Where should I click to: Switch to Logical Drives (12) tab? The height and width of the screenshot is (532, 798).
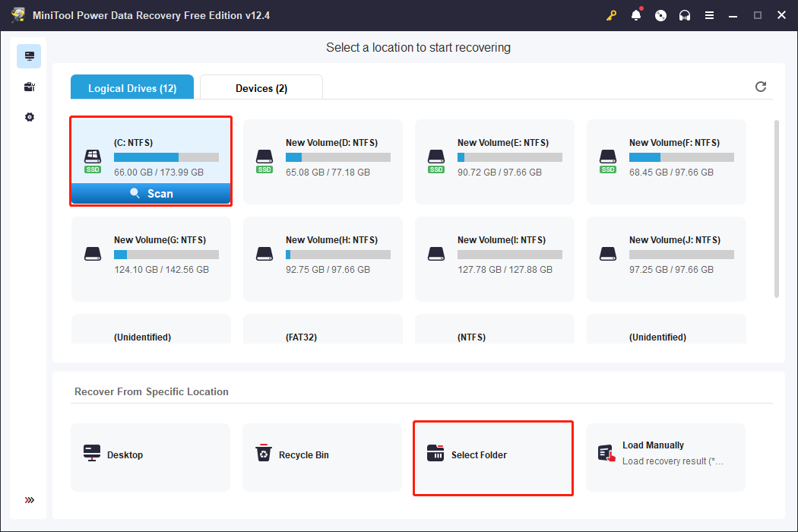click(x=132, y=87)
